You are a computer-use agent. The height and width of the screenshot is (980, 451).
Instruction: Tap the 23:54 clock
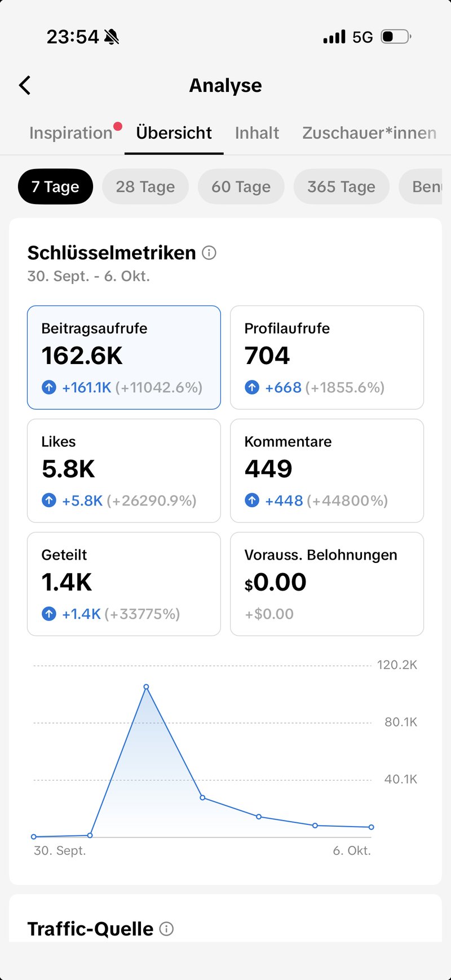73,37
